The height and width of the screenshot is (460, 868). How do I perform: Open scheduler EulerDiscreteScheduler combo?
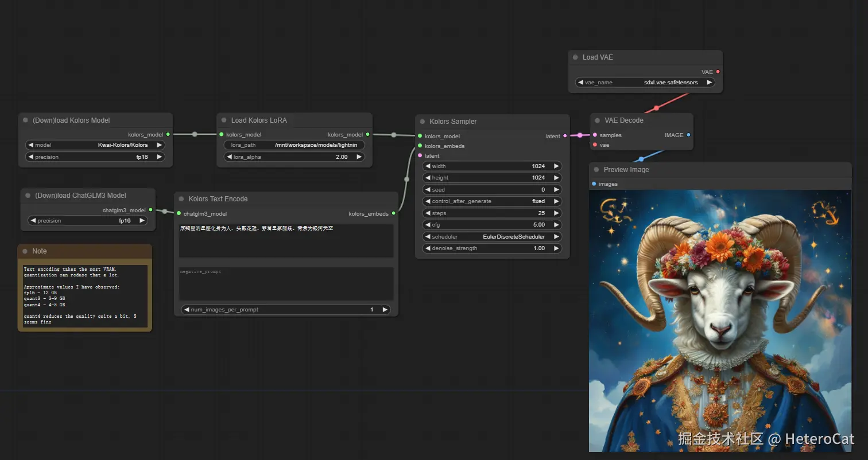(492, 237)
